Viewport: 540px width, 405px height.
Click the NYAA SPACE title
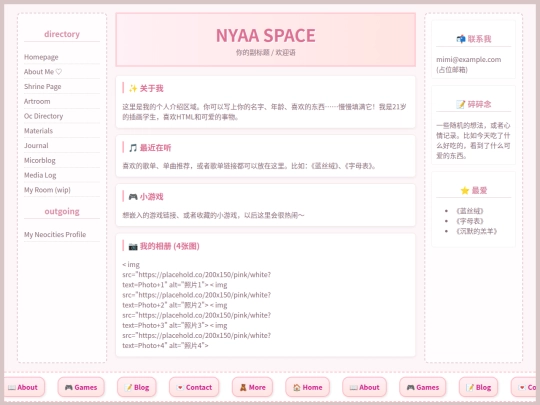point(266,35)
